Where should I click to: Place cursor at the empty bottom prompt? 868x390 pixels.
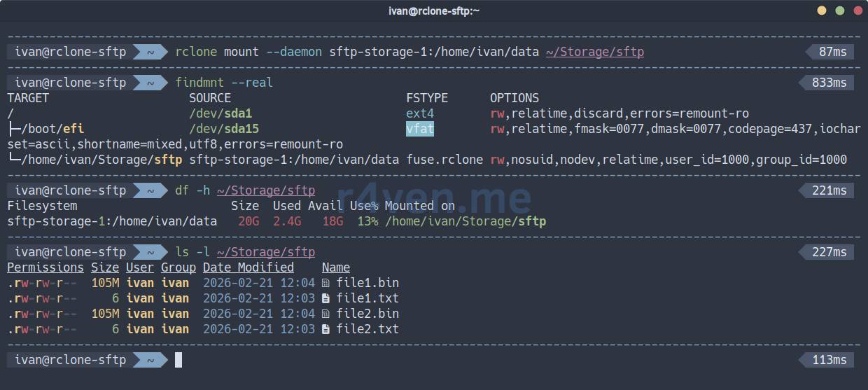coord(178,360)
